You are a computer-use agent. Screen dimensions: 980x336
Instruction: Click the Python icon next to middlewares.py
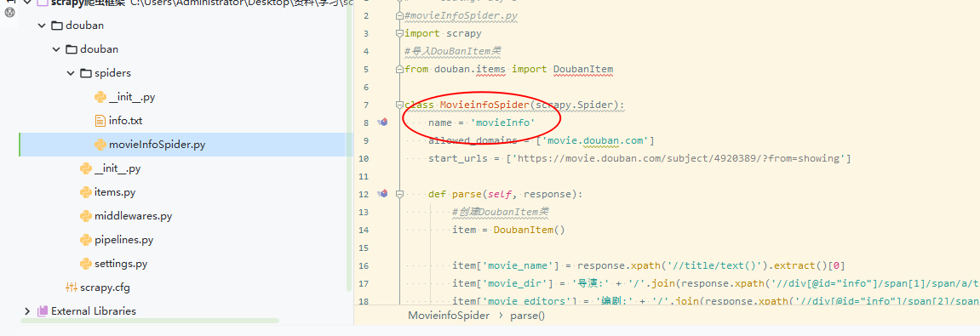click(x=86, y=216)
